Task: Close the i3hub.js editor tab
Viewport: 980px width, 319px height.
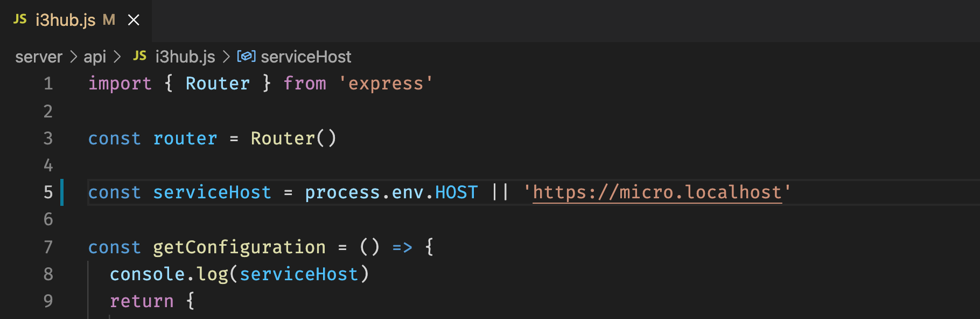Action: pos(134,20)
